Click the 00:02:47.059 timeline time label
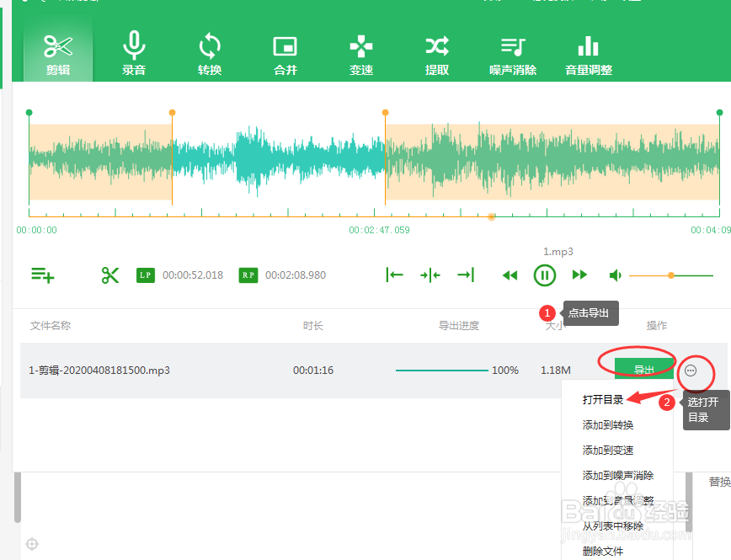This screenshot has height=560, width=731. (x=379, y=230)
